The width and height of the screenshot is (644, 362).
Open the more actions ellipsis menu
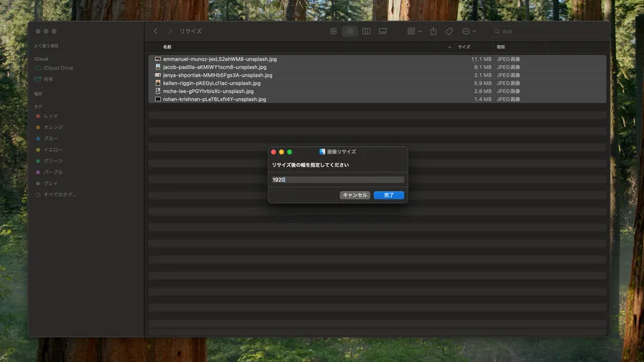point(469,31)
